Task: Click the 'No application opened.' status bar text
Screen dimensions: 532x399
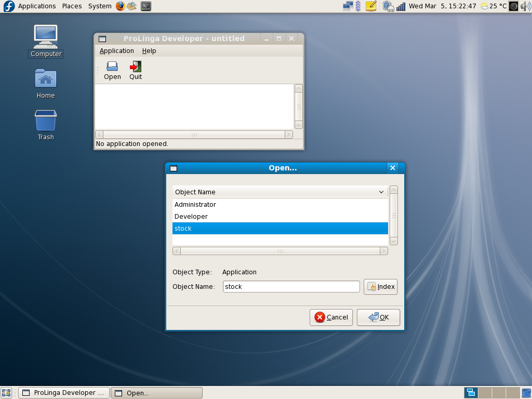Action: point(132,144)
